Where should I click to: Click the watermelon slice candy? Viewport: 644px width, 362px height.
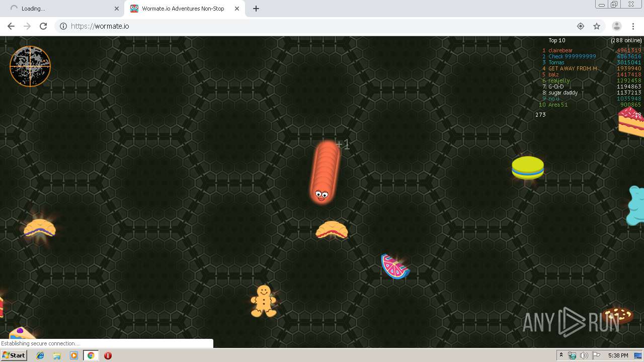tap(395, 266)
